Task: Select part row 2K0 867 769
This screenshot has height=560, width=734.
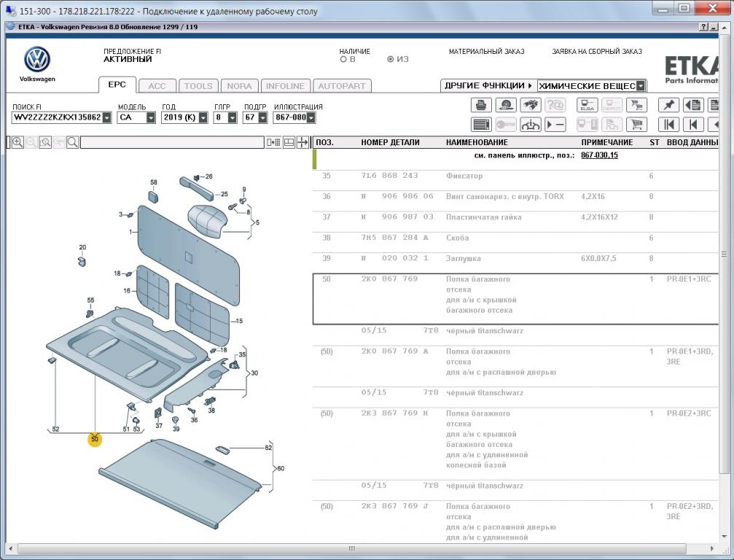Action: tap(516, 299)
